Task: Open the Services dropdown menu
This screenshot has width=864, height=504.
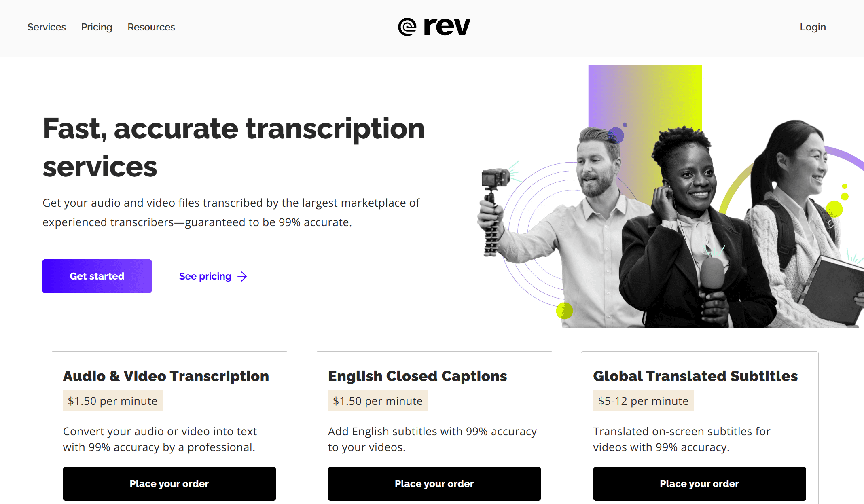Action: pos(47,27)
